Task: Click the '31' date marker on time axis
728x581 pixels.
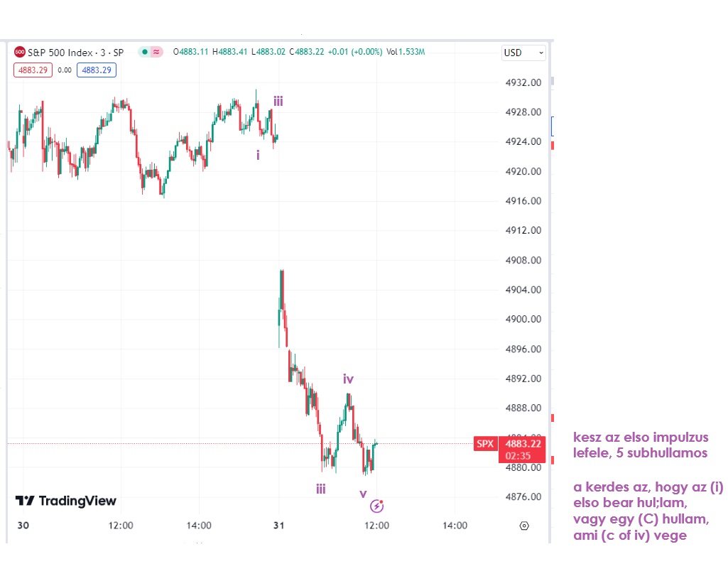Action: [x=278, y=526]
